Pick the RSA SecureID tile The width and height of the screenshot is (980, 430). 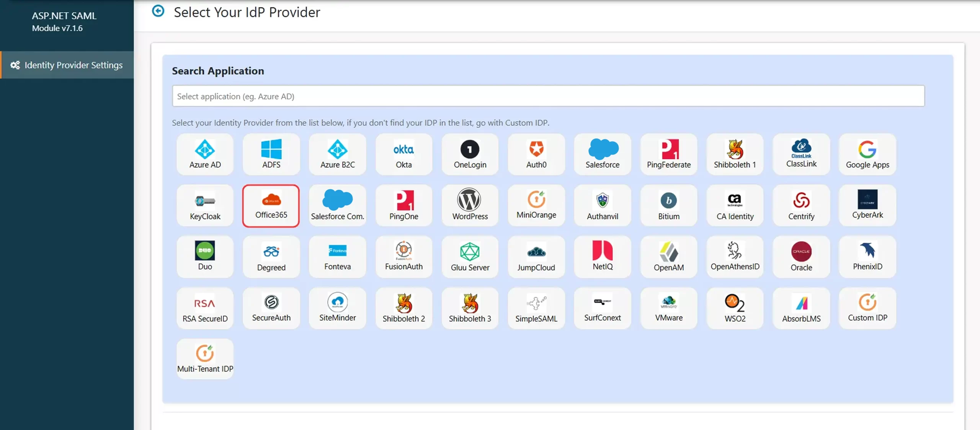coord(205,308)
